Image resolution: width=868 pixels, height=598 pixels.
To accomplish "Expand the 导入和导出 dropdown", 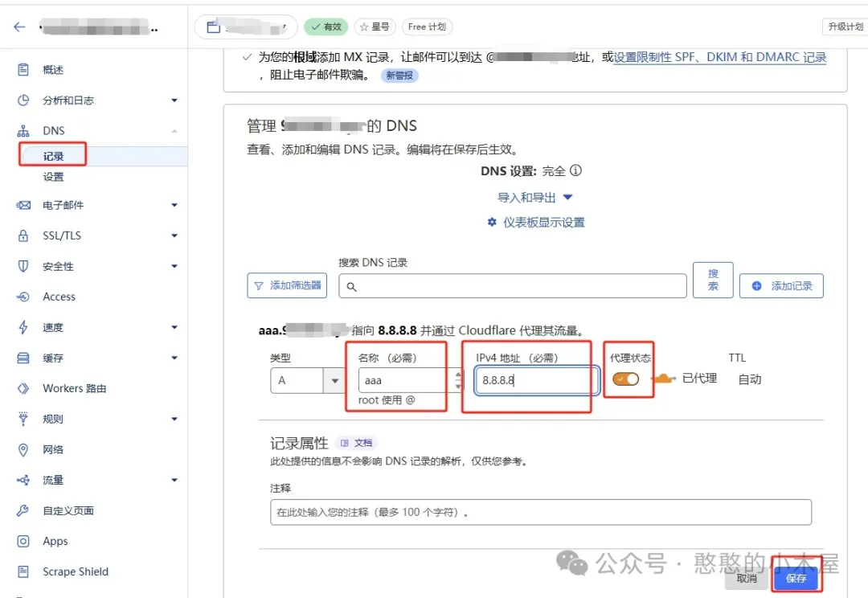I will point(532,197).
